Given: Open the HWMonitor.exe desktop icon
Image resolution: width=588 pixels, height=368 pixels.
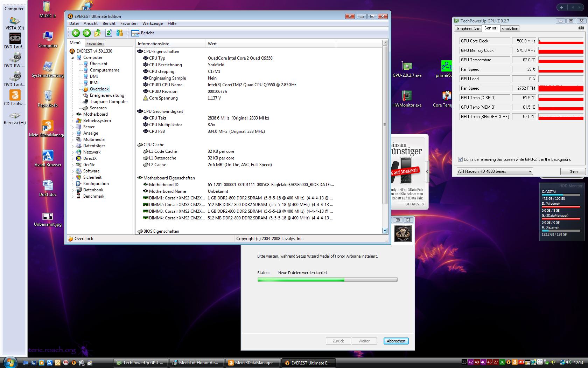Looking at the screenshot, I should pos(407,99).
